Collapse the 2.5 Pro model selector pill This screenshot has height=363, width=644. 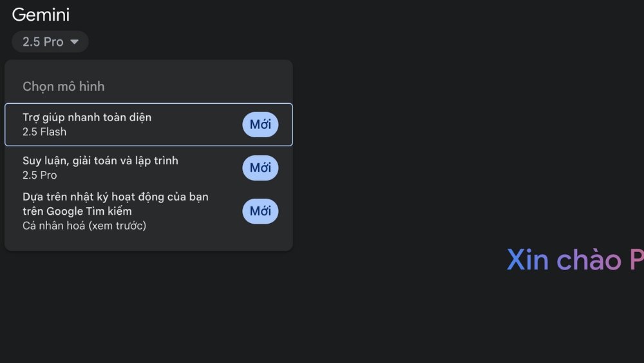(x=50, y=42)
